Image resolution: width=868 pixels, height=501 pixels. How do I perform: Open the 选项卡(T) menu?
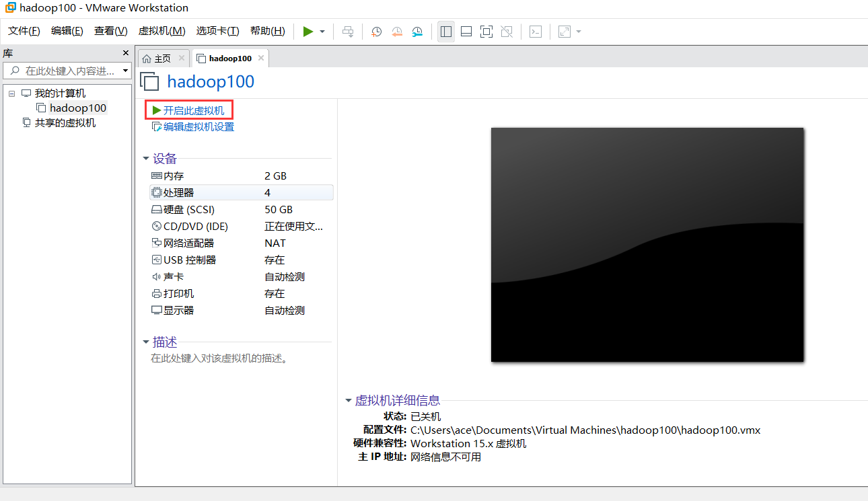(x=217, y=31)
